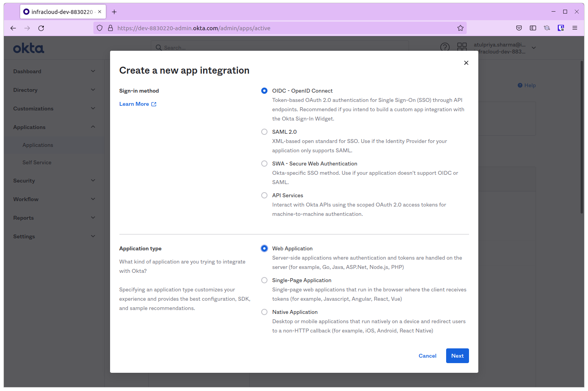The width and height of the screenshot is (588, 391).
Task: Click the Okta Search field
Action: coord(280,47)
